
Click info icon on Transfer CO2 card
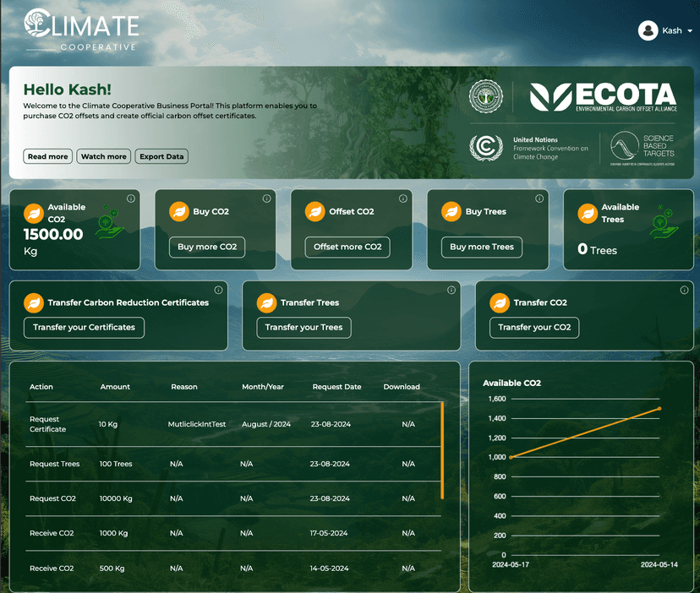click(684, 290)
